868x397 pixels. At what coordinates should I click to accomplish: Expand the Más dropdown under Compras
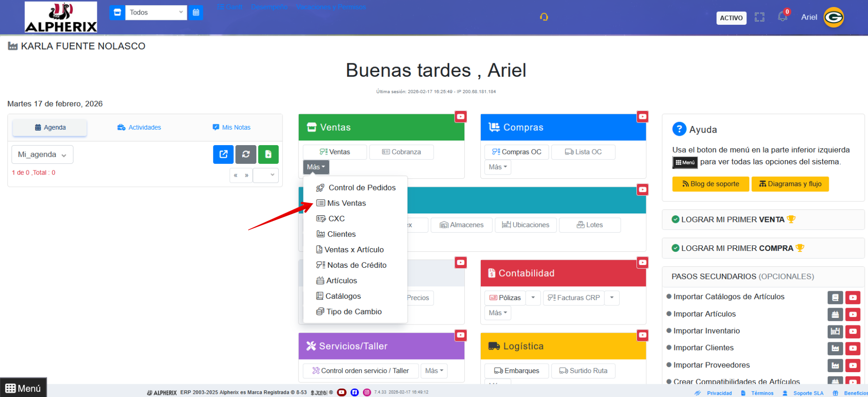pos(498,167)
